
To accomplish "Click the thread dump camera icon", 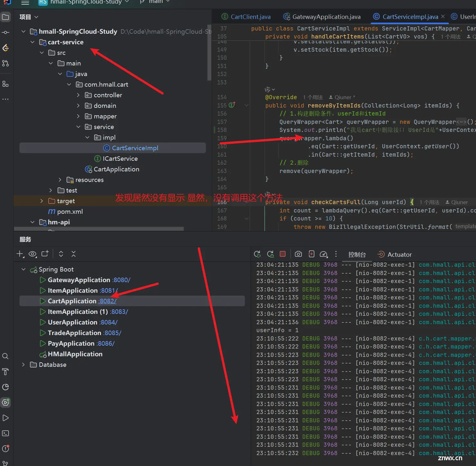I will click(298, 254).
